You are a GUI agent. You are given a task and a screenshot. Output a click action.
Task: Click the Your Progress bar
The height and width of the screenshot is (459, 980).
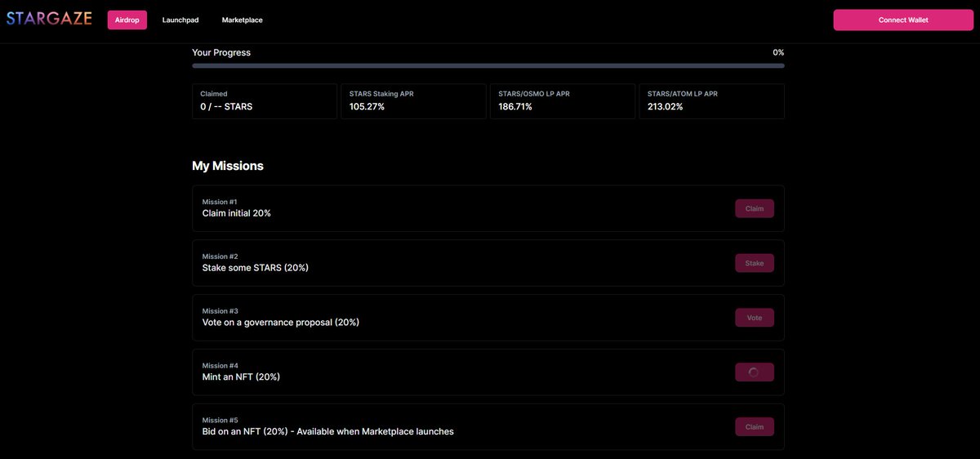coord(488,65)
